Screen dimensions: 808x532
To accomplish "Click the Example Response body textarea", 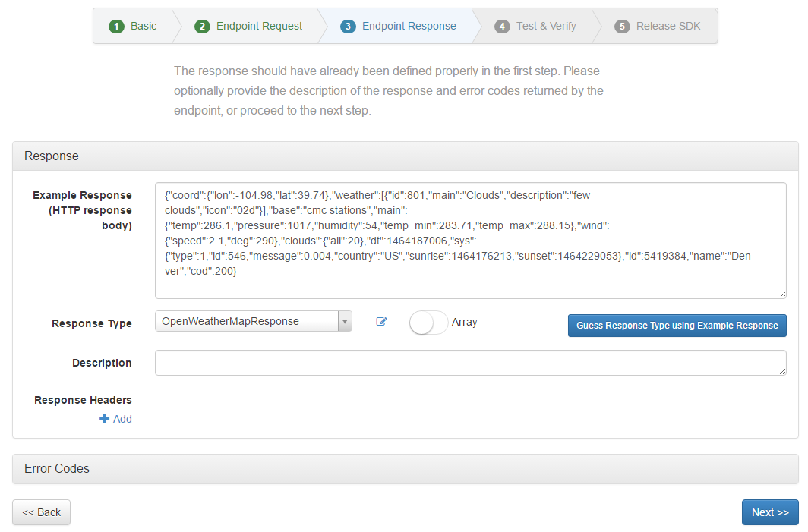I will coord(469,238).
